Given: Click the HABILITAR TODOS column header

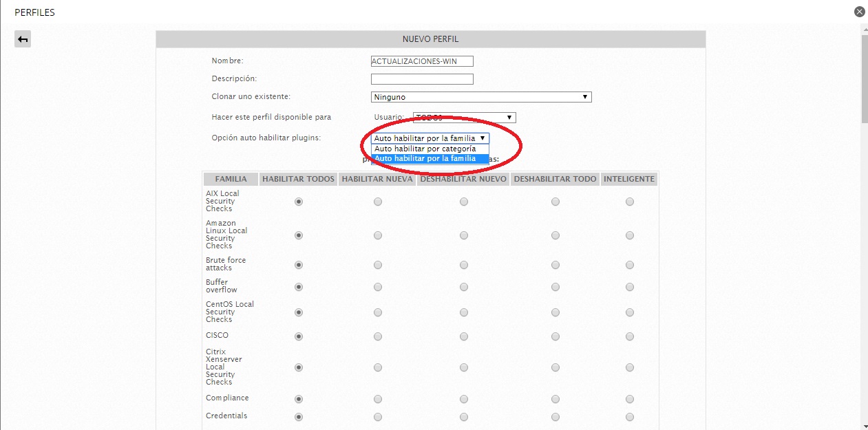Looking at the screenshot, I should [x=298, y=179].
